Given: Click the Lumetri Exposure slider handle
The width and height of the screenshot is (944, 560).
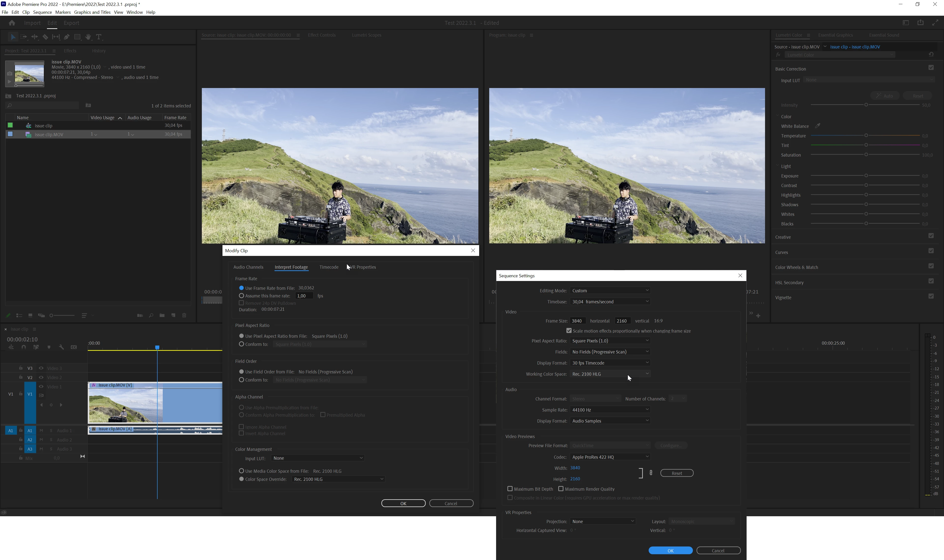Looking at the screenshot, I should (x=866, y=176).
